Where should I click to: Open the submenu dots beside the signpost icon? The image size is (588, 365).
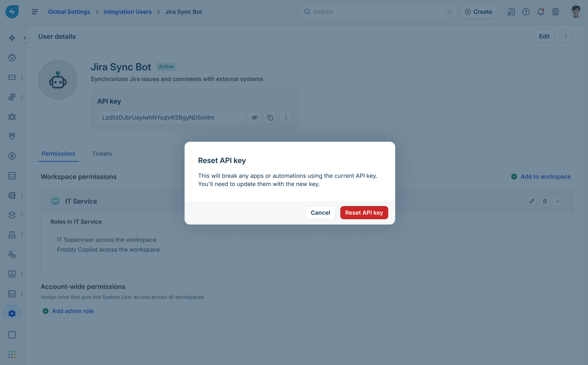[22, 97]
